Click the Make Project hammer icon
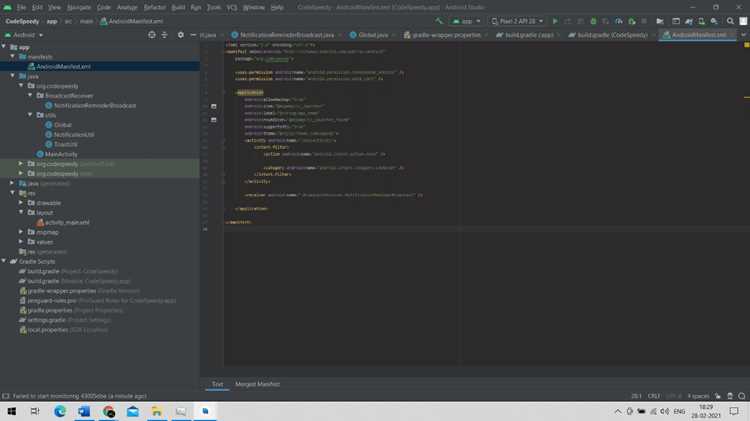The height and width of the screenshot is (421, 750). (x=439, y=21)
